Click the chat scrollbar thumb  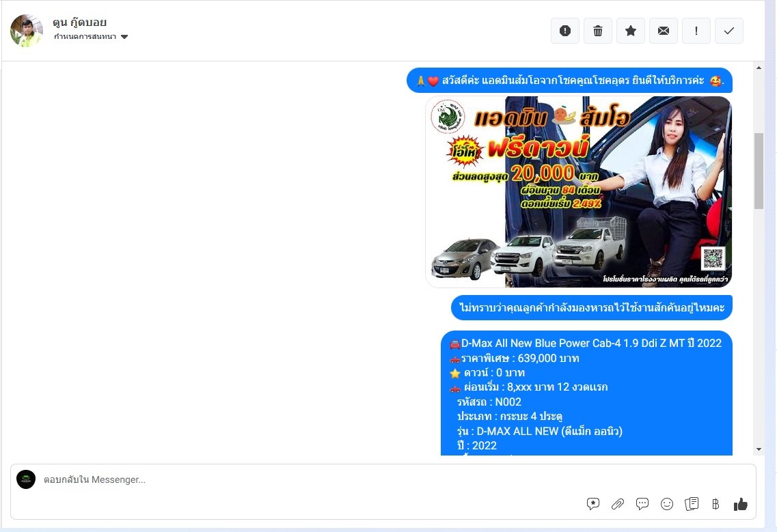[x=759, y=171]
